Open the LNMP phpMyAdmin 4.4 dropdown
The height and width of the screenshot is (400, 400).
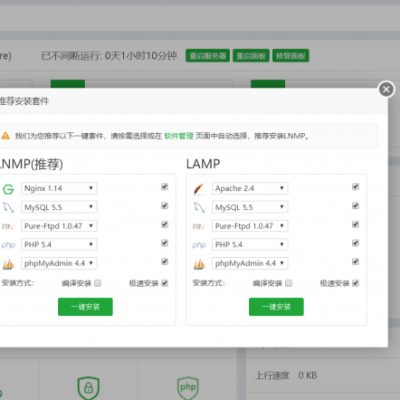coord(59,263)
